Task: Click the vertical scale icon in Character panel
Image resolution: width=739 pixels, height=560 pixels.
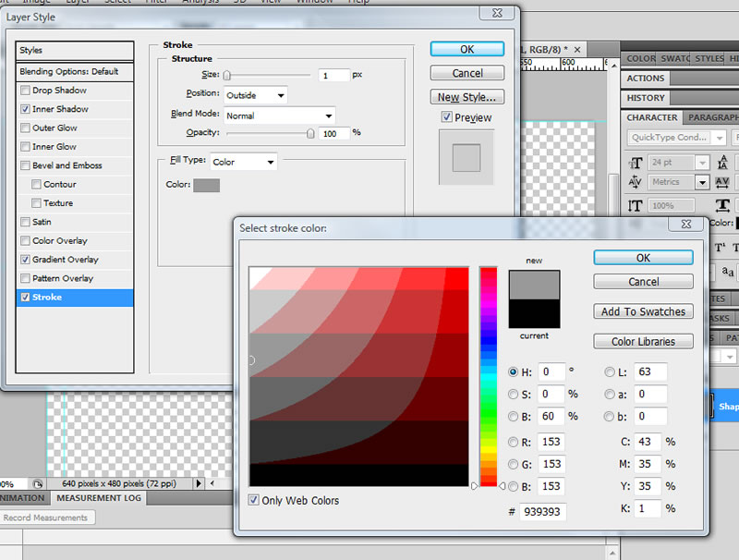Action: (636, 205)
